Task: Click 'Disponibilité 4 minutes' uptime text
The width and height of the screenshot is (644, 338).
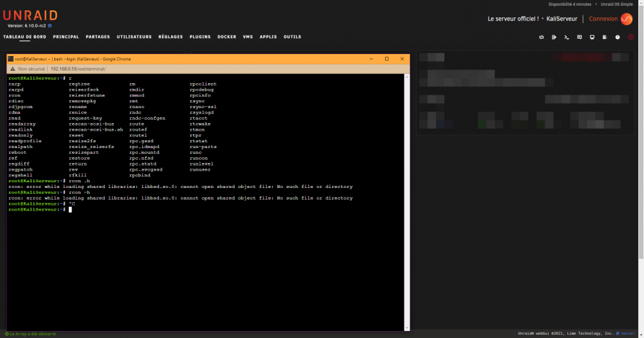Action: tap(570, 4)
